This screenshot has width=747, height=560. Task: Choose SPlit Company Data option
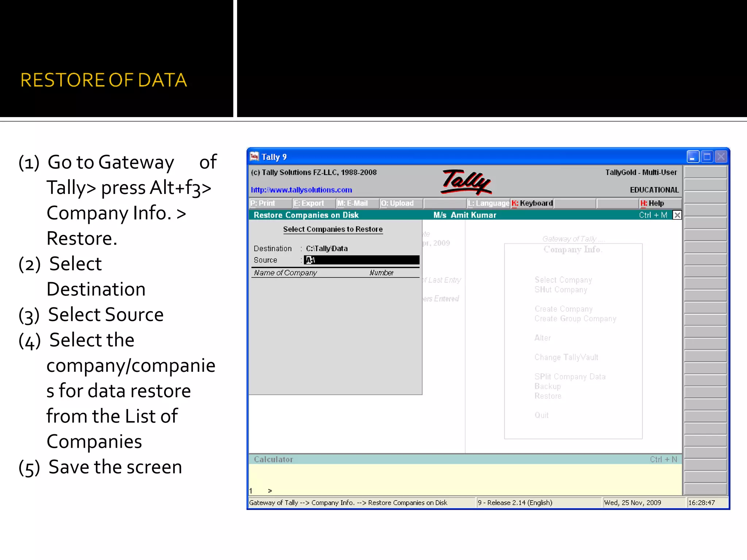pos(570,377)
